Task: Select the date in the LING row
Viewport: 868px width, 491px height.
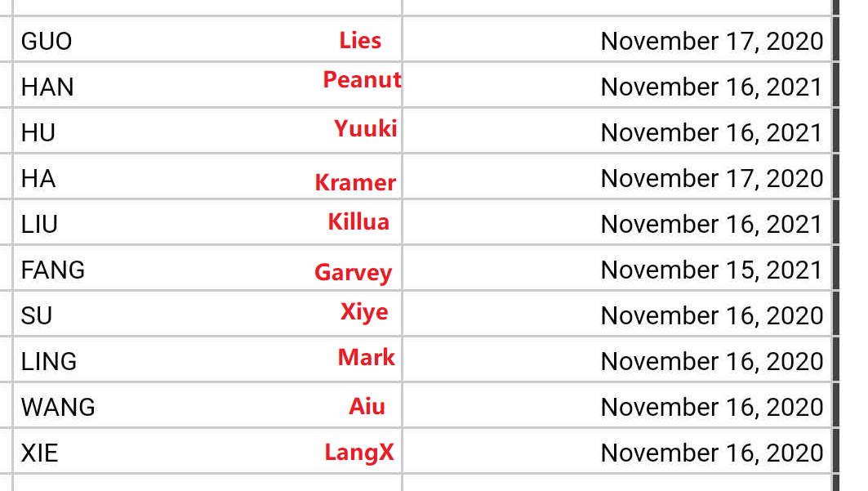Action: 711,361
